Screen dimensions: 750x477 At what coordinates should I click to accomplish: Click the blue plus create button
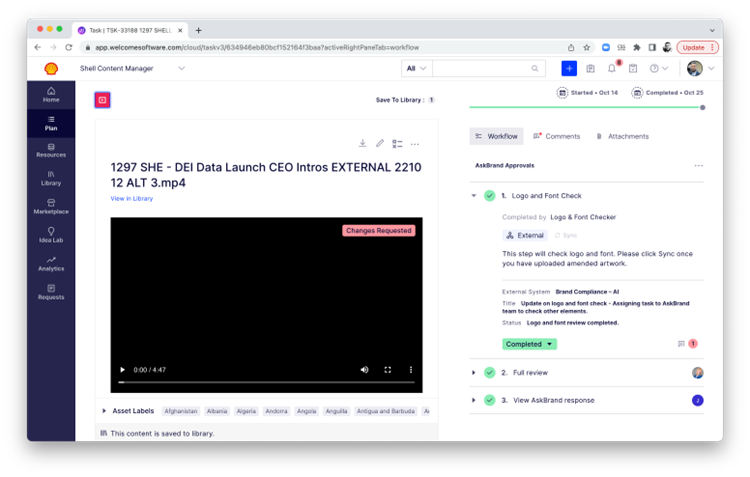(569, 68)
